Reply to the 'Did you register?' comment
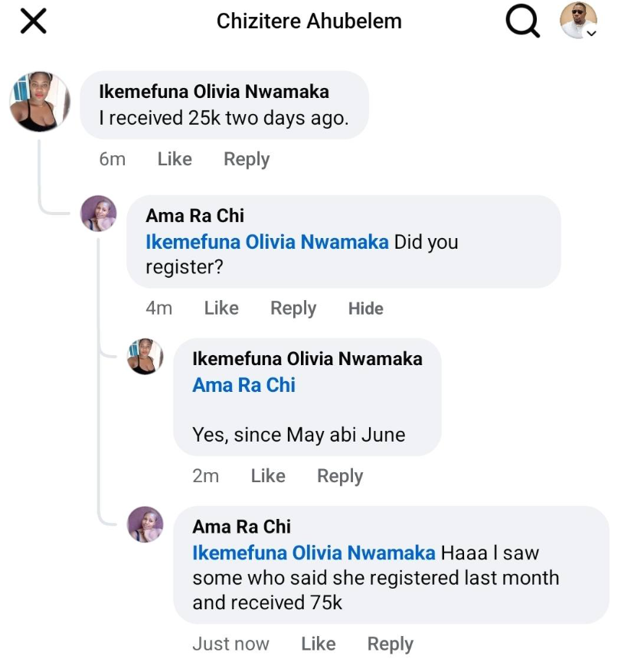This screenshot has height=672, width=621. (293, 308)
